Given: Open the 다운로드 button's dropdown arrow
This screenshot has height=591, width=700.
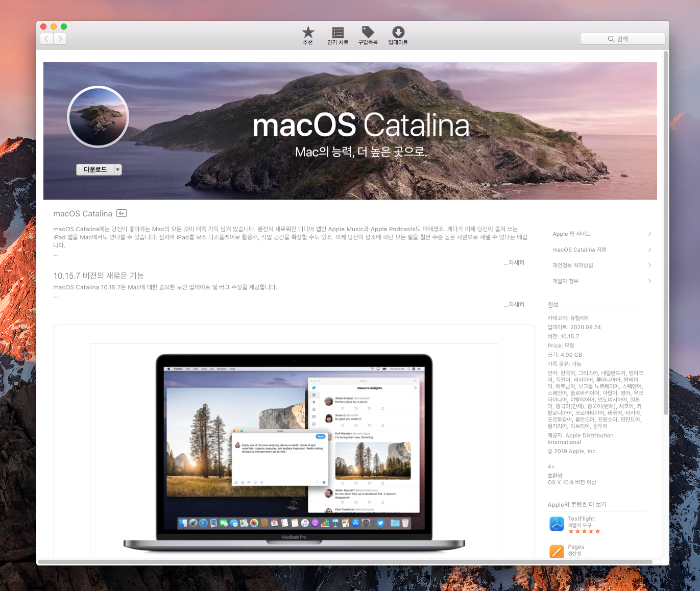Looking at the screenshot, I should click(118, 169).
